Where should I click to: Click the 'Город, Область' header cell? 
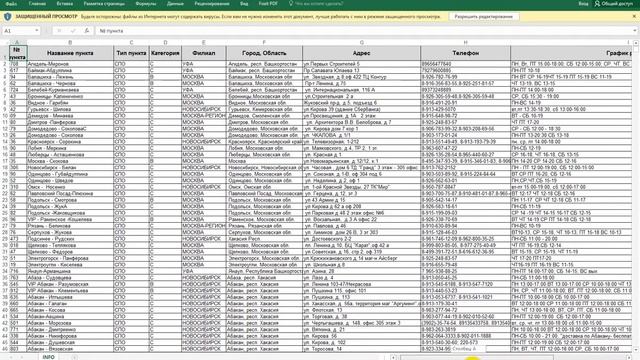264,53
